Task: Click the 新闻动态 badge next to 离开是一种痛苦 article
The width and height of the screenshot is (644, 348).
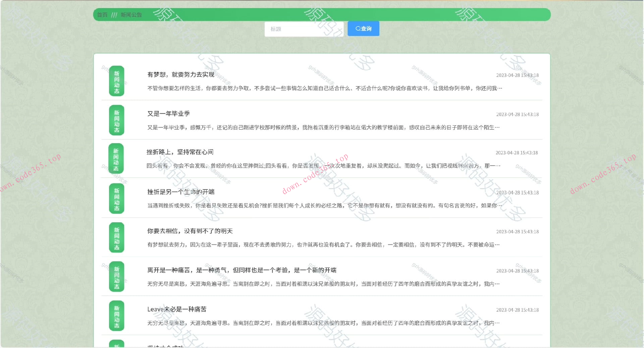Action: (116, 276)
